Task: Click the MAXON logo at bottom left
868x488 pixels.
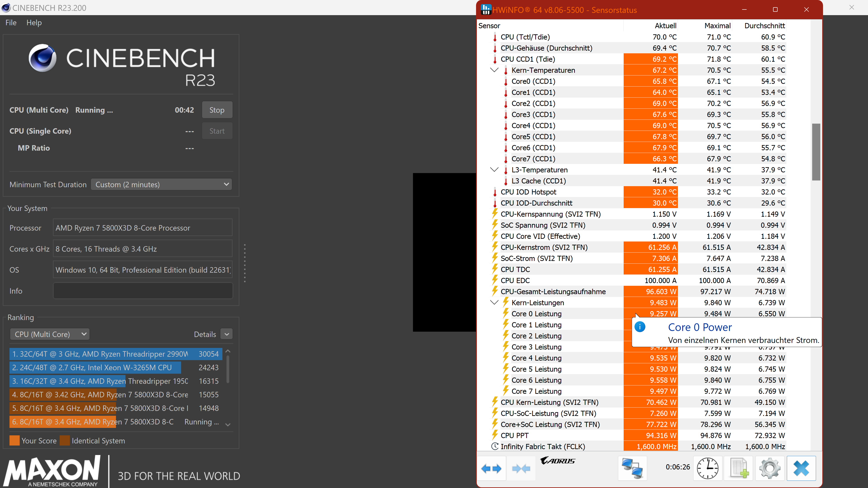Action: pos(52,470)
